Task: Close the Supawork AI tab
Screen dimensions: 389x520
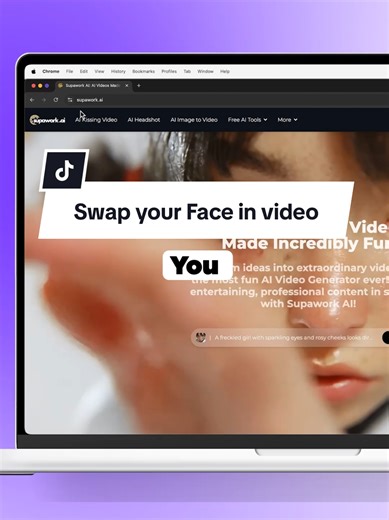Action: (x=127, y=86)
